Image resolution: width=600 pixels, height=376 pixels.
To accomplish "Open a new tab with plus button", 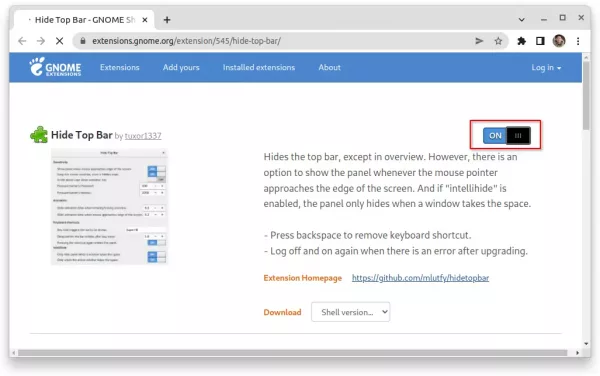I will [x=167, y=20].
